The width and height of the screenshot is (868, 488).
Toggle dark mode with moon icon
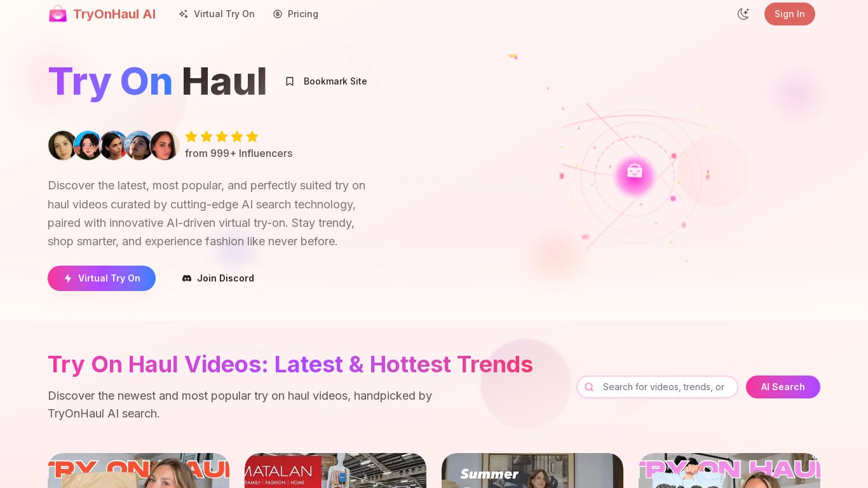tap(743, 14)
